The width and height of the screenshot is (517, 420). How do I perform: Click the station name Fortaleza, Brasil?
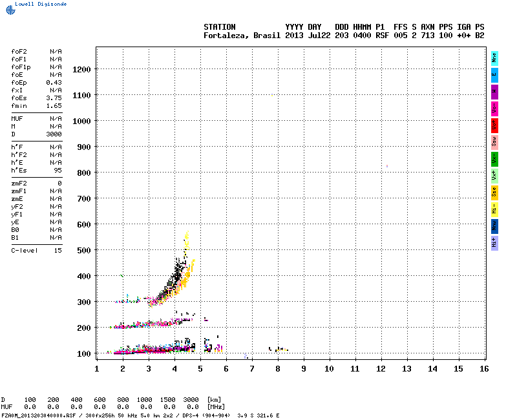(x=242, y=36)
